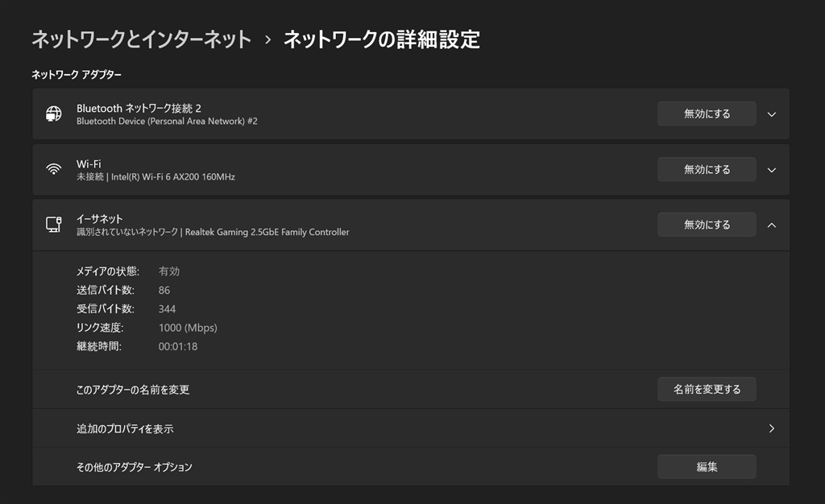
Task: Click 名前を変更する button
Action: (x=707, y=389)
